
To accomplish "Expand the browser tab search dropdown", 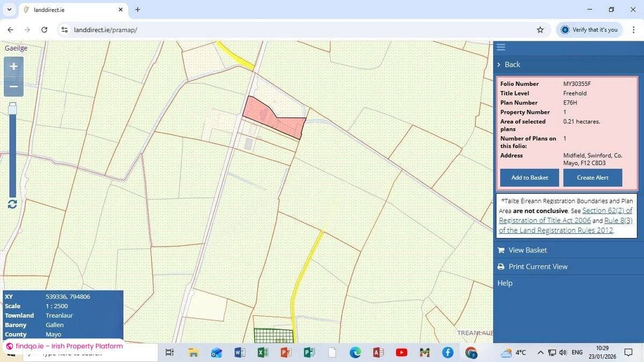I will coord(9,10).
